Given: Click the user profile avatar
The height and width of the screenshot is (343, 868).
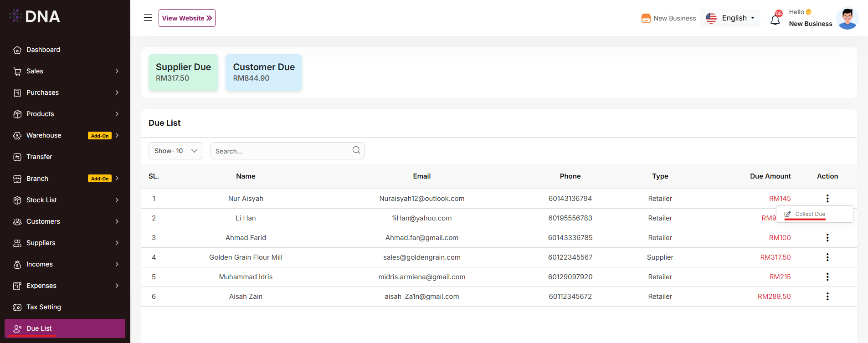Looking at the screenshot, I should [847, 18].
